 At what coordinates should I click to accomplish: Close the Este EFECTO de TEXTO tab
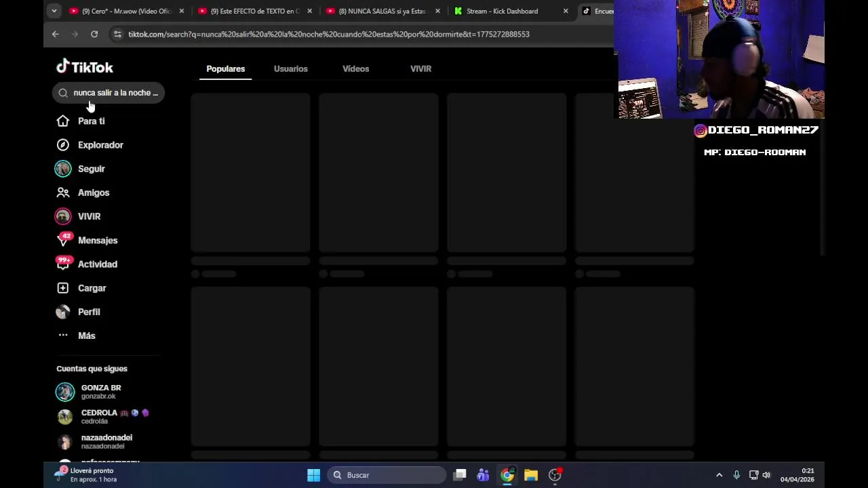tap(309, 11)
